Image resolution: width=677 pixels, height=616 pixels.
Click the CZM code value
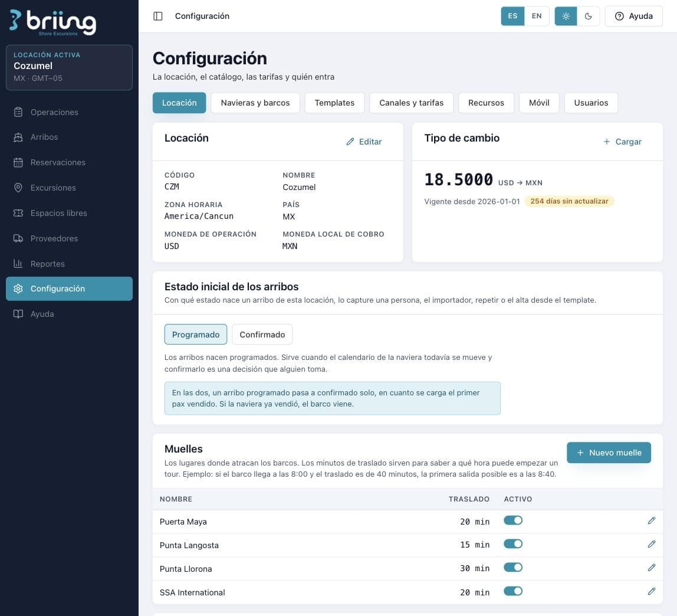tap(172, 186)
